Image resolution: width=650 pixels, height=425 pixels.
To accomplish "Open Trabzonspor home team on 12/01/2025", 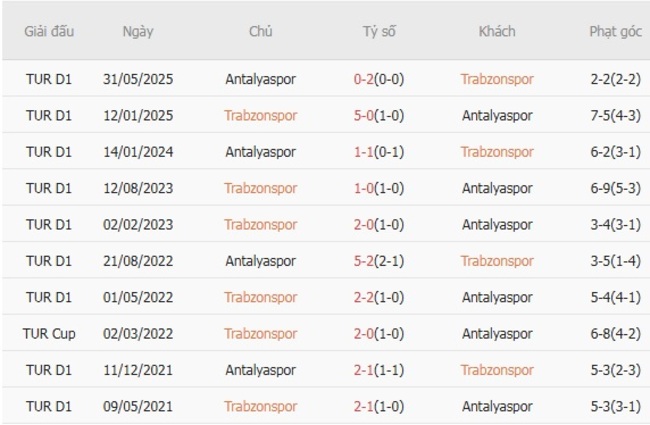I will click(260, 115).
